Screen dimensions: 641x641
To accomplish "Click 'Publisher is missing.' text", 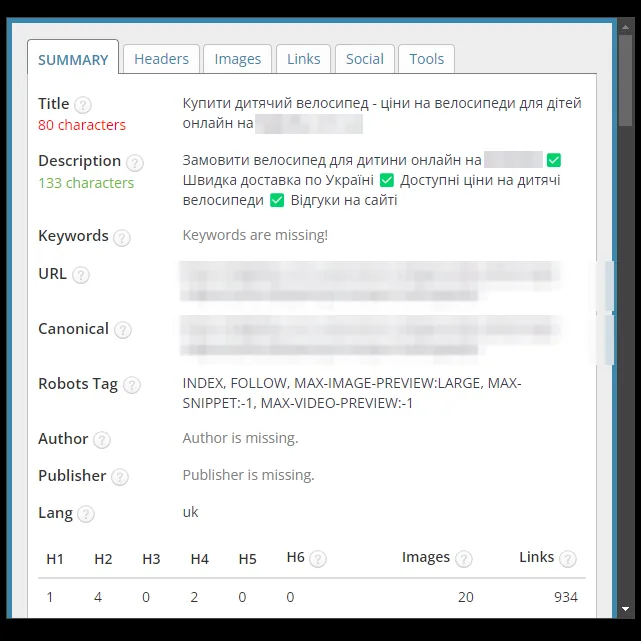I will (249, 475).
